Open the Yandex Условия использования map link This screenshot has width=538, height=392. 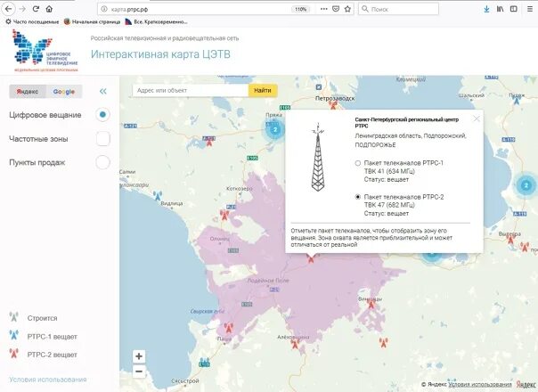point(480,385)
